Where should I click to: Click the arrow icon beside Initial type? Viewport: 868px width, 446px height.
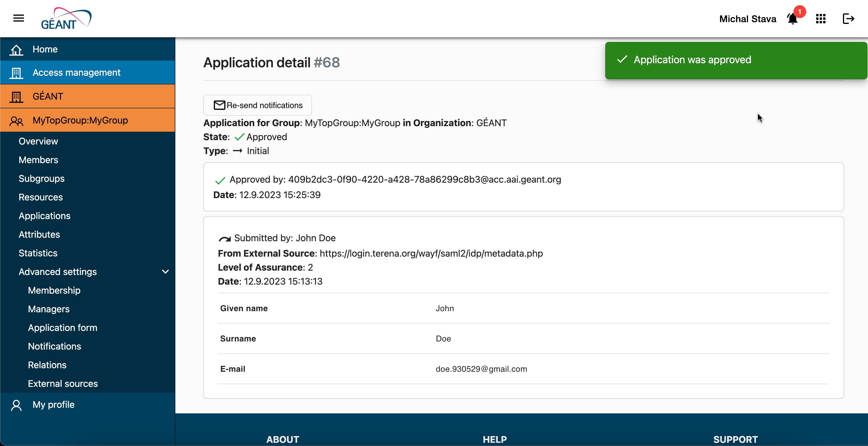238,151
